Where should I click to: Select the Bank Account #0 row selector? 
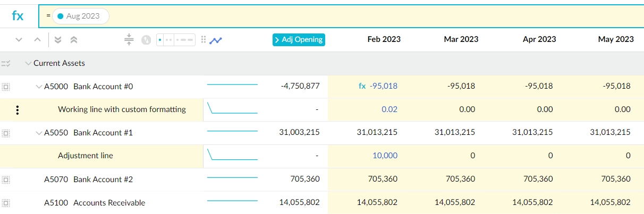pos(6,87)
